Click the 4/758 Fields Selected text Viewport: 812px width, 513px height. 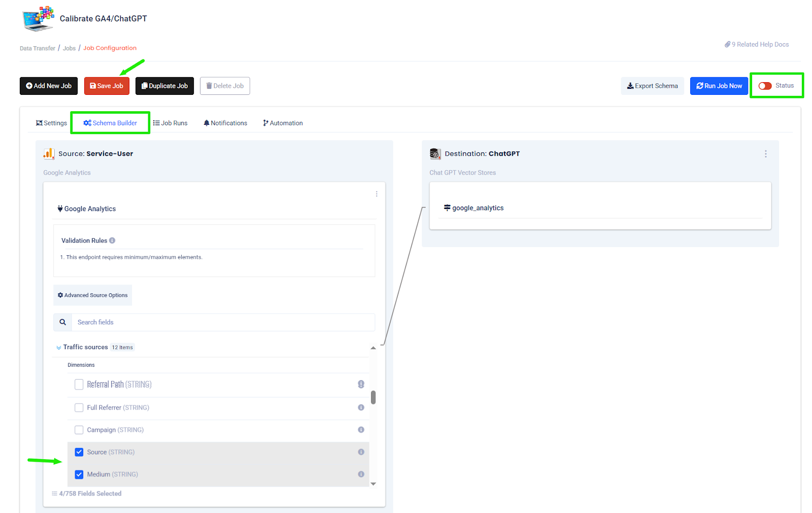point(90,494)
